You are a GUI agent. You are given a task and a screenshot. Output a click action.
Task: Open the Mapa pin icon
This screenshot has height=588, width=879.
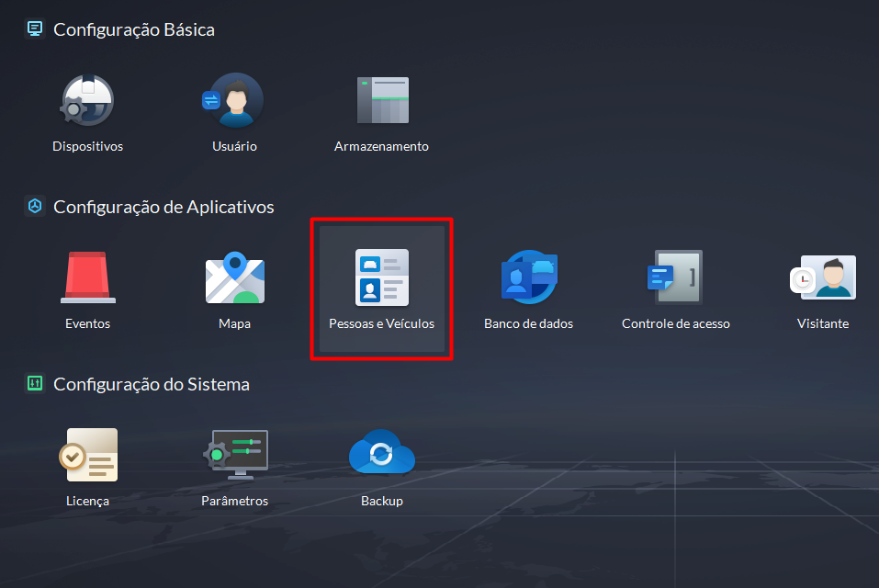(x=234, y=277)
